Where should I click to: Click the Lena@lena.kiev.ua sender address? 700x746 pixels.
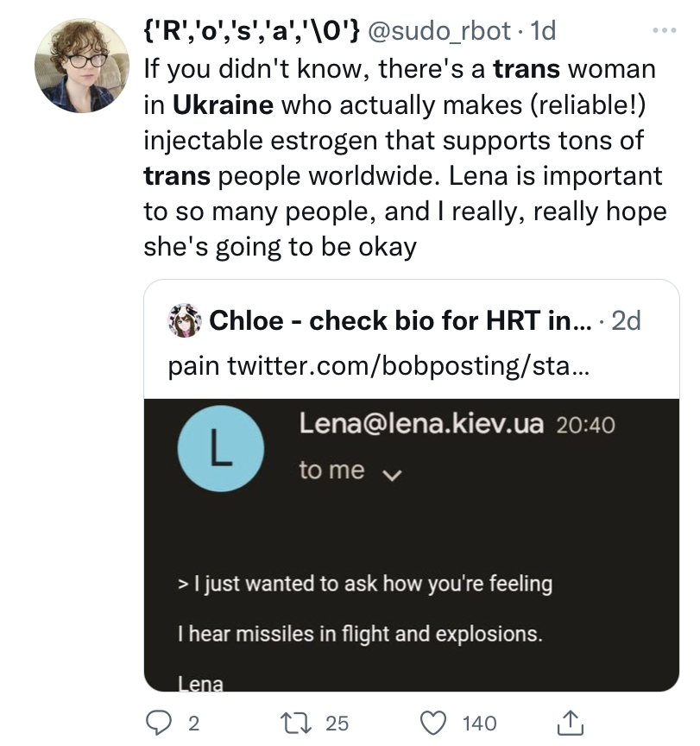[421, 424]
